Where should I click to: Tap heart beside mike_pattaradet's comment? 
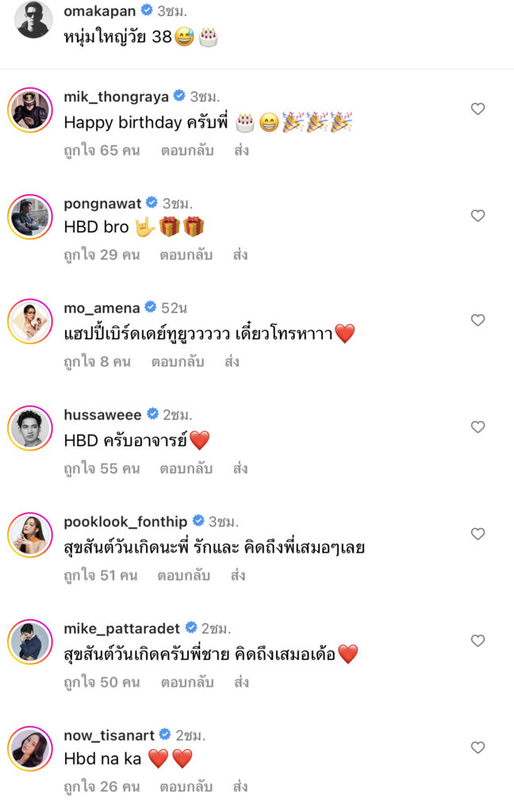478,640
